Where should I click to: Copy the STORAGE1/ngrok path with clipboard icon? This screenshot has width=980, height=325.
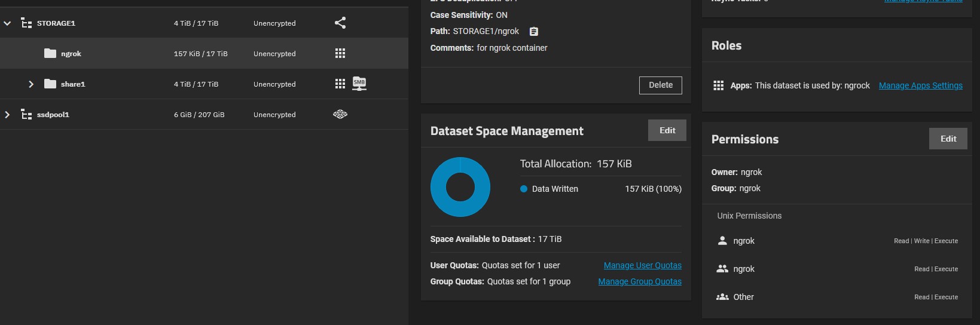[x=534, y=32]
